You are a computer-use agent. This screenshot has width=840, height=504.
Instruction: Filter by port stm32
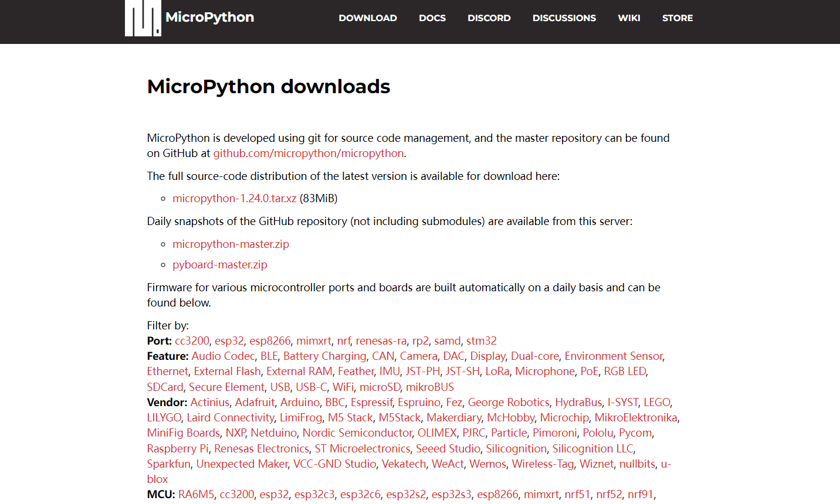click(482, 341)
